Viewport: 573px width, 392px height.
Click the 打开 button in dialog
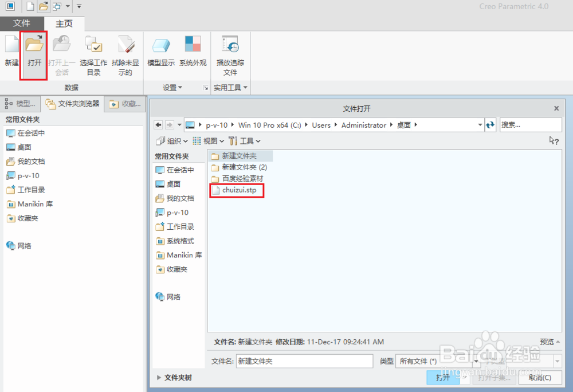[x=442, y=378]
